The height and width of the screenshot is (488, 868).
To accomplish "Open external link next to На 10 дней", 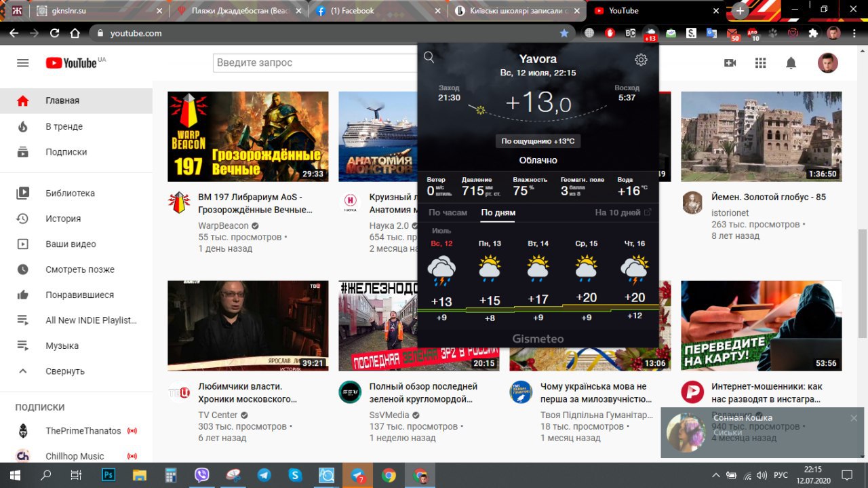I will (648, 212).
